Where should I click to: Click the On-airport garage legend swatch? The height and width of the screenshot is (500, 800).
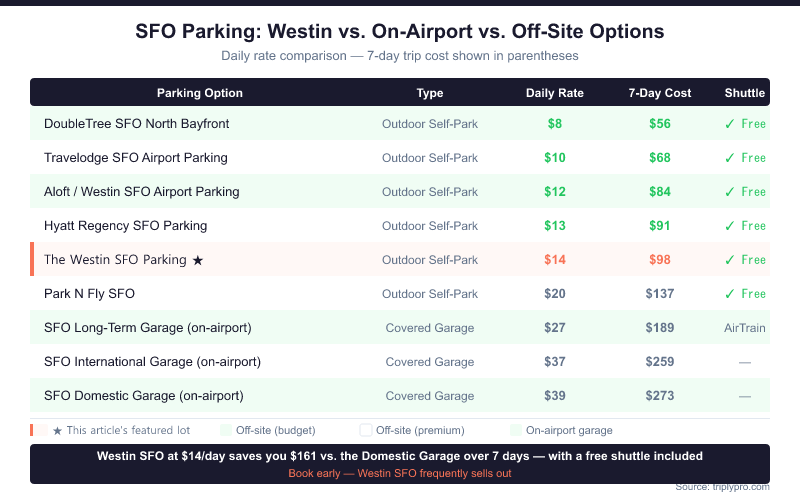click(516, 431)
